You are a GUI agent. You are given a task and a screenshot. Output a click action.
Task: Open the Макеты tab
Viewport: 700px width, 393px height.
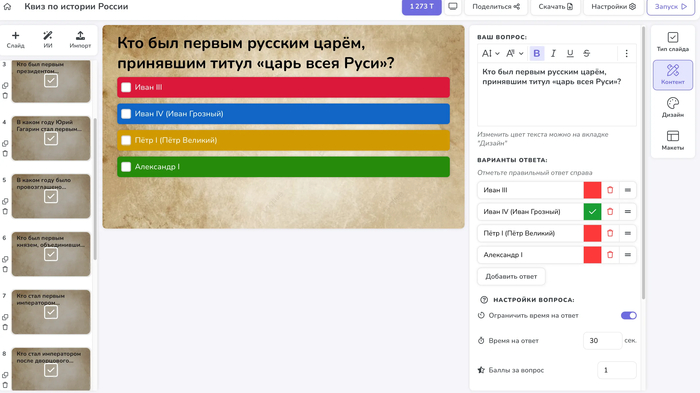pos(673,140)
